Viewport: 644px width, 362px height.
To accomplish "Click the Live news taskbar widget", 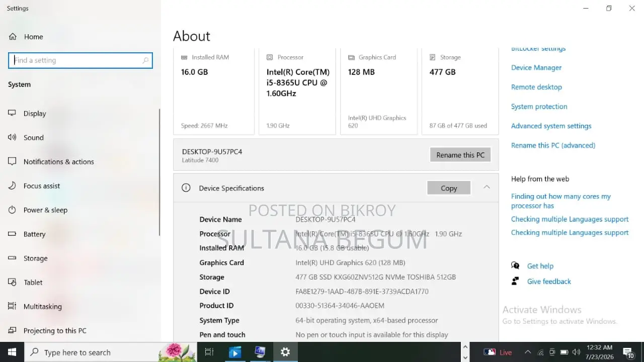I will point(498,352).
